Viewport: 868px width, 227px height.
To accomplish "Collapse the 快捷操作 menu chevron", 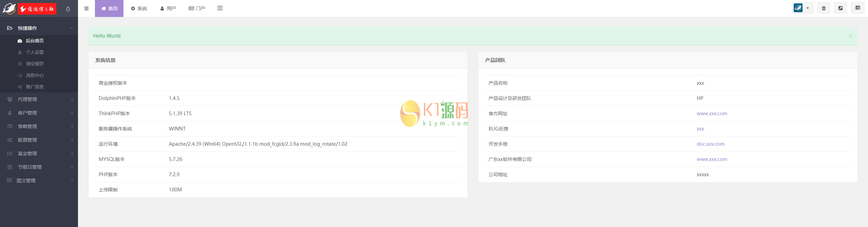I will 71,28.
